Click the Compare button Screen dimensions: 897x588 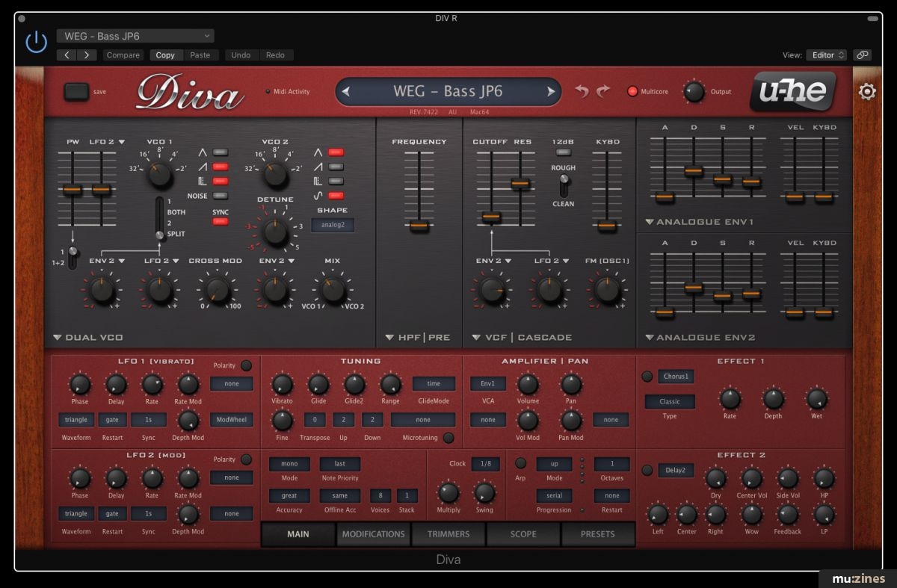pyautogui.click(x=123, y=55)
